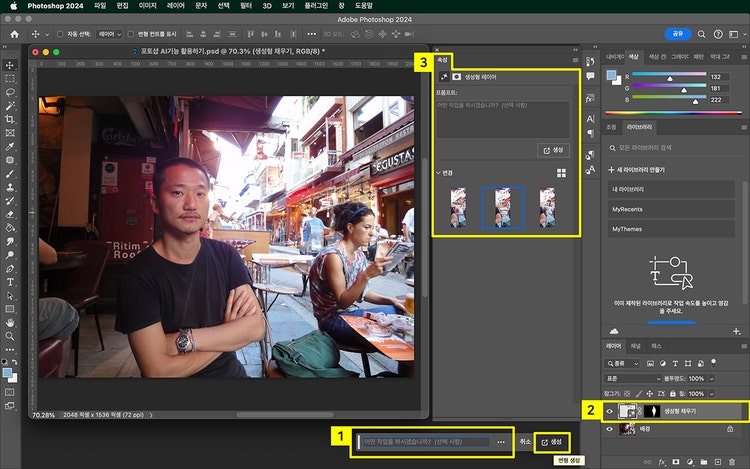
Task: Select the Lasso tool
Action: (10, 91)
